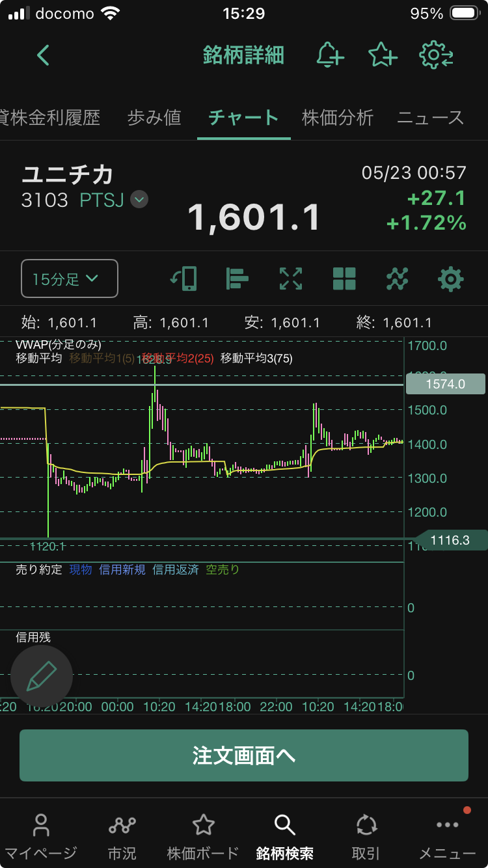This screenshot has height=868, width=488.
Task: Tap the 05/23 00:57 timestamp
Action: 414,172
